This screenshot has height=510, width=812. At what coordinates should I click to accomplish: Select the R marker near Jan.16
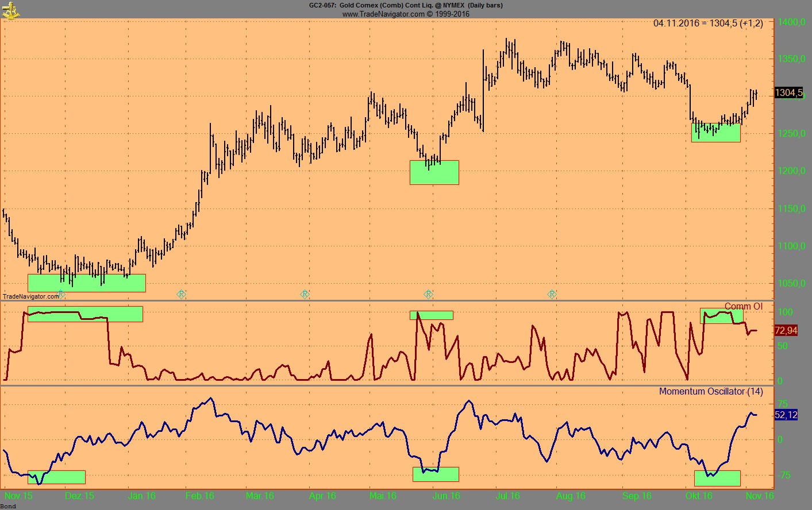pos(181,294)
